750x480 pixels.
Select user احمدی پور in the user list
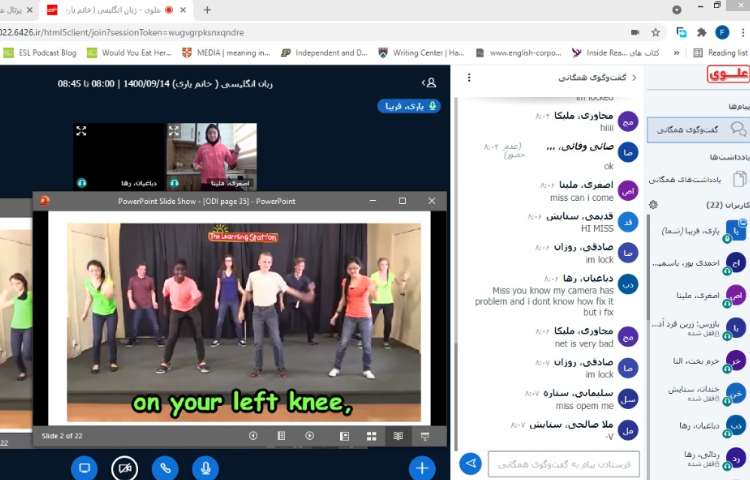[699, 263]
